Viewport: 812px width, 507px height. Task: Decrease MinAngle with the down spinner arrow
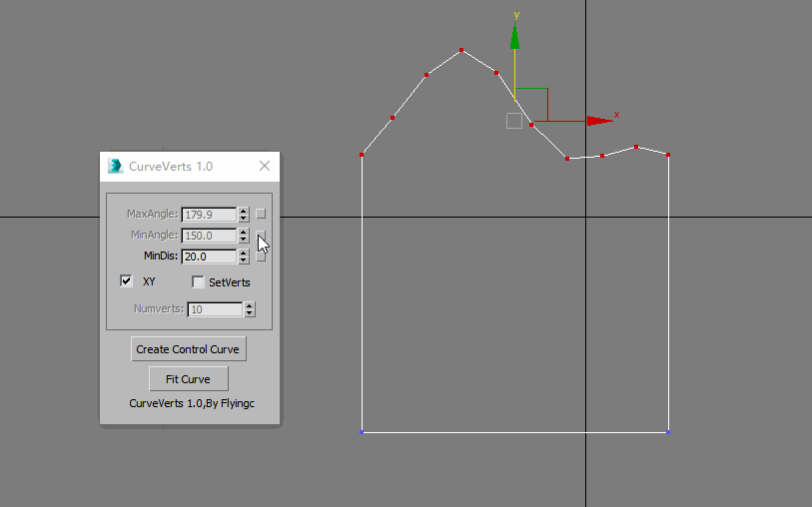click(244, 239)
